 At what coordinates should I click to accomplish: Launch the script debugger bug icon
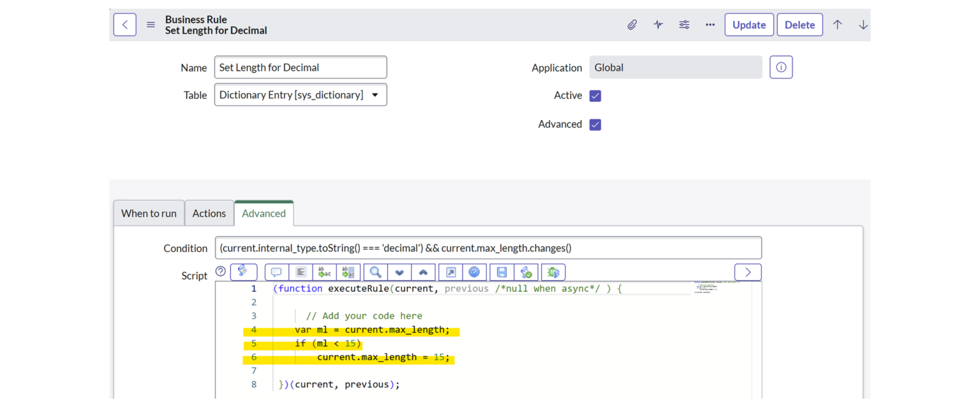(553, 272)
